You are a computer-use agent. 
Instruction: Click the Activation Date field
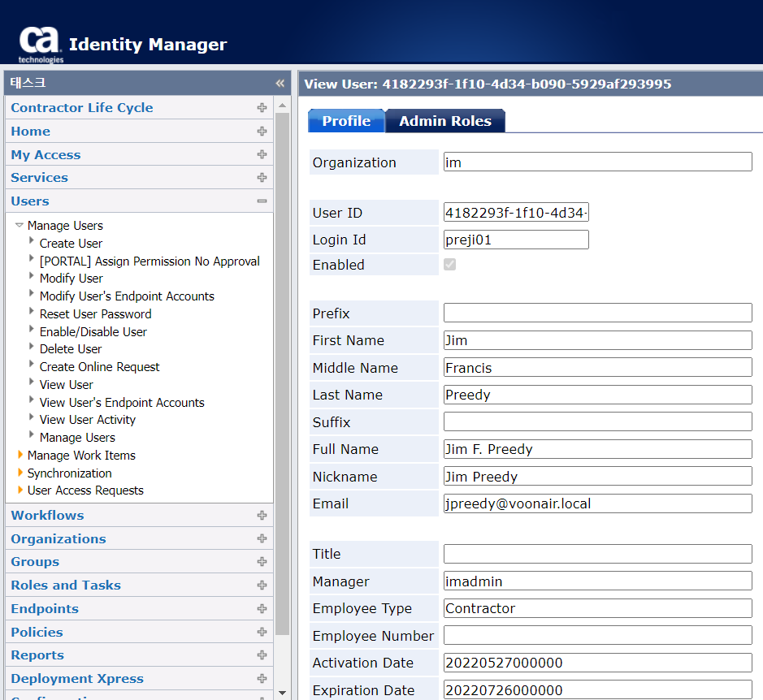[597, 663]
